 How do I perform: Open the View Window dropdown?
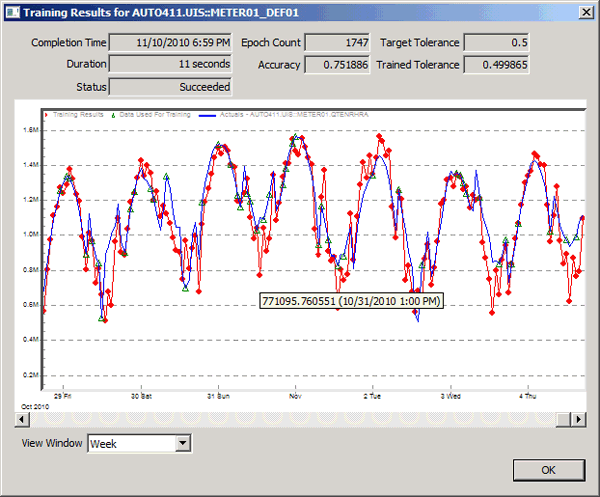click(183, 443)
